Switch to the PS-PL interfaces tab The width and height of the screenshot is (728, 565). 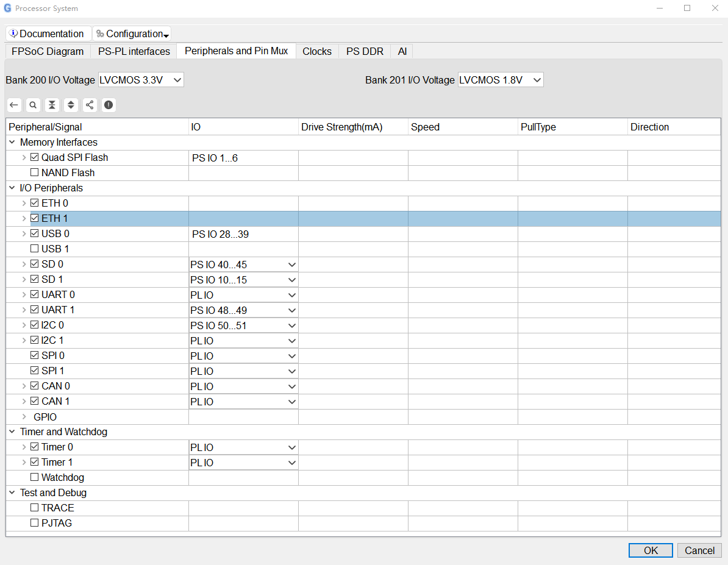134,52
